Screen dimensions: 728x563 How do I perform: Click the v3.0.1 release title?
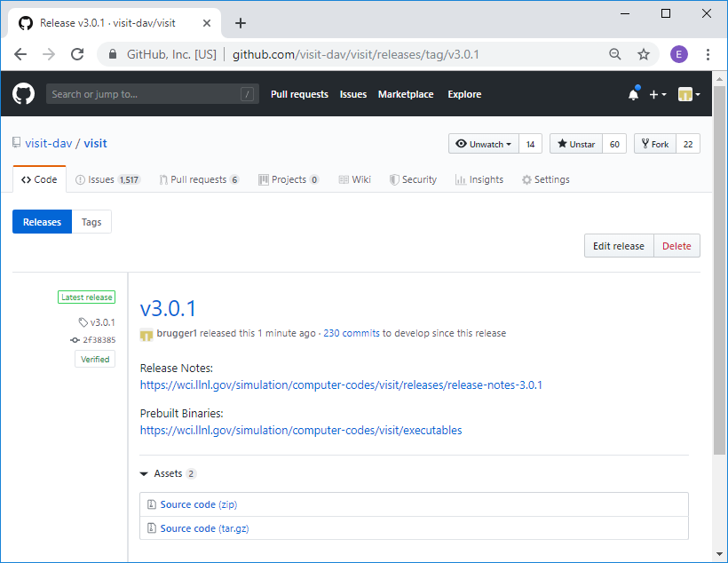point(168,308)
